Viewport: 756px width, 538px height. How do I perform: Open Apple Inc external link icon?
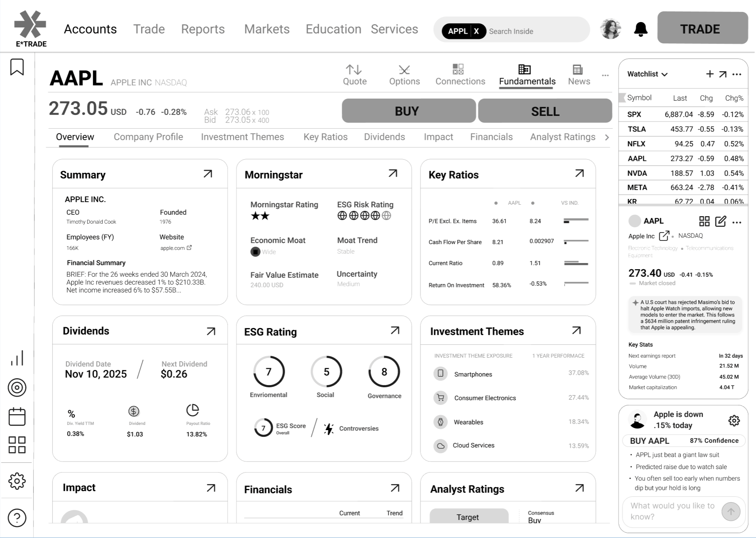[x=664, y=236]
